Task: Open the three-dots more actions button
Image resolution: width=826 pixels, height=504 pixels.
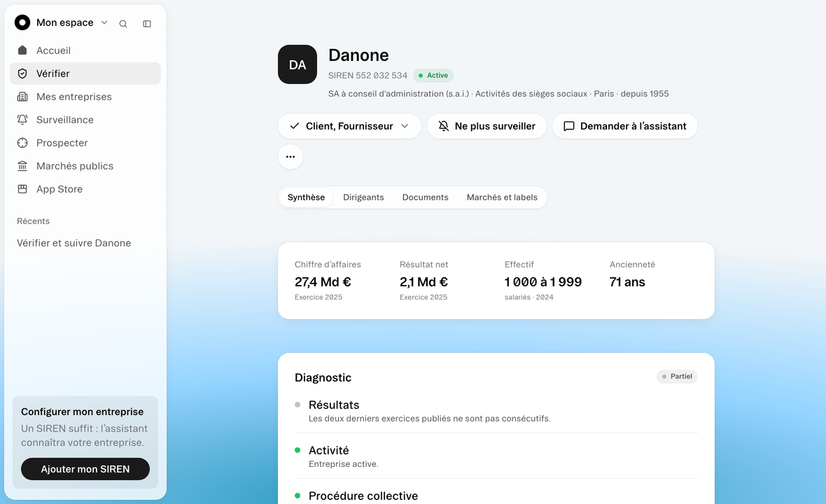Action: tap(290, 157)
